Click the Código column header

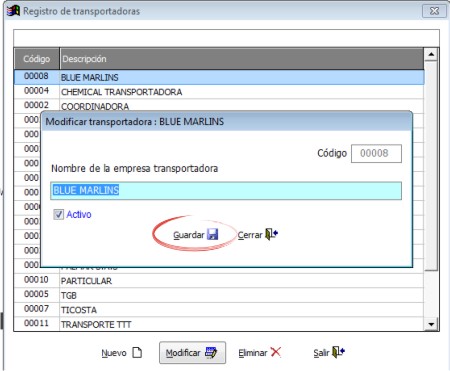(x=37, y=59)
